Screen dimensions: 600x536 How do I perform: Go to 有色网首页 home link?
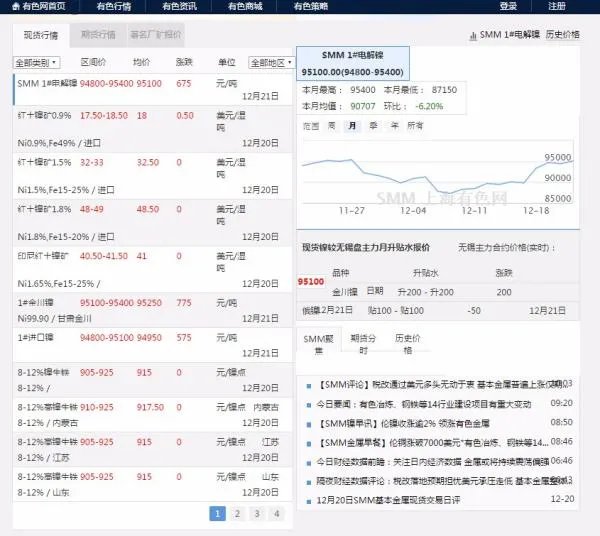point(39,6)
